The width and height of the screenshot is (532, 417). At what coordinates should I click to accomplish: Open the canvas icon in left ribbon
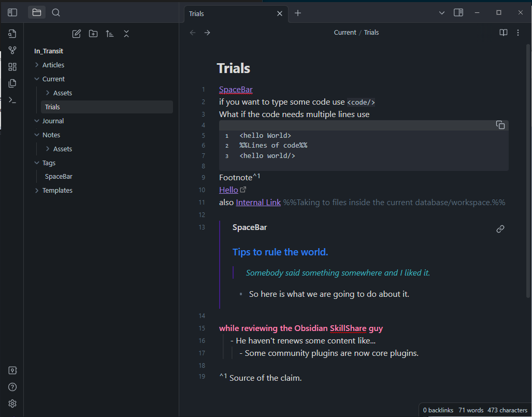(x=12, y=67)
